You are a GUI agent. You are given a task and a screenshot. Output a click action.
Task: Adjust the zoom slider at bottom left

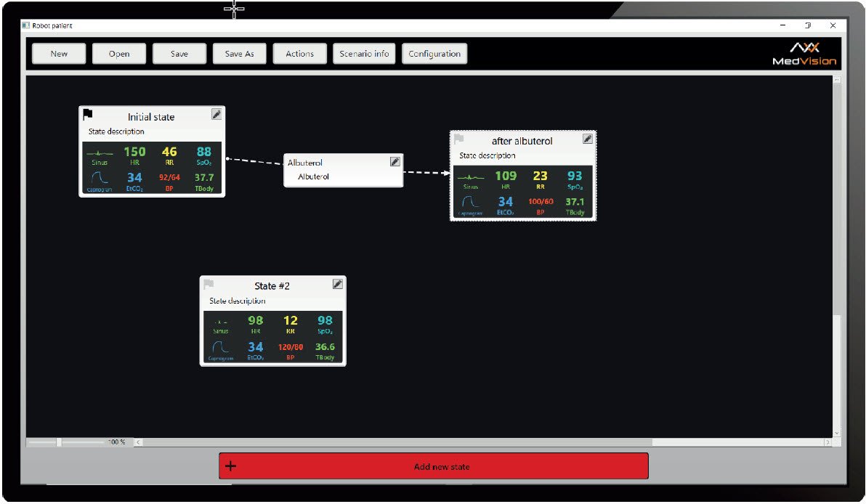point(60,442)
